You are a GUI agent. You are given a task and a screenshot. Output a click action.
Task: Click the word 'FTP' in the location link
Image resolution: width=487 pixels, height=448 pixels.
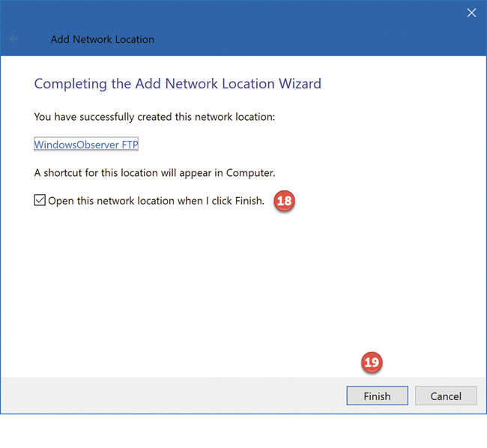[x=128, y=145]
